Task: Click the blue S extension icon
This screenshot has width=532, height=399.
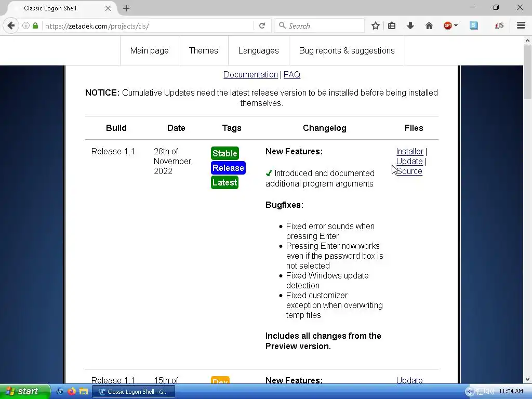Action: coord(474,26)
